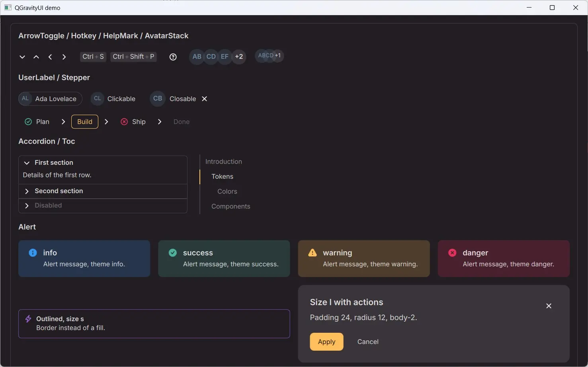Click the success alert checkmark icon

coord(173,253)
